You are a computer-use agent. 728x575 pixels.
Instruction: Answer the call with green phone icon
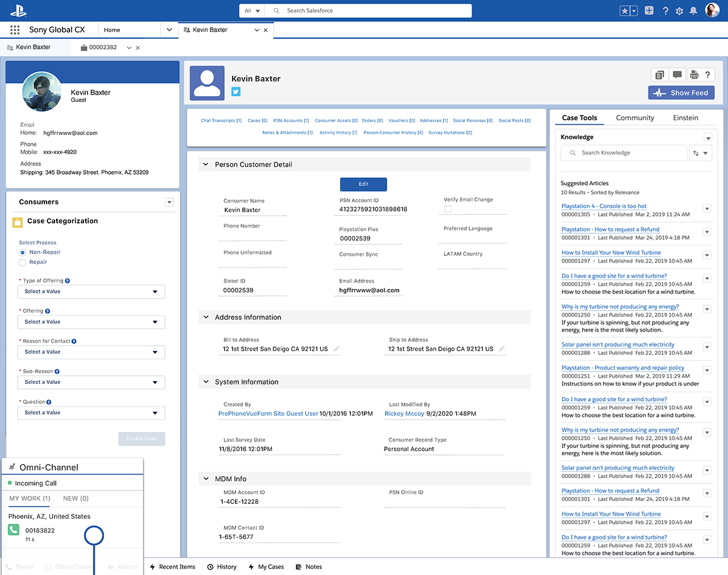tap(14, 530)
